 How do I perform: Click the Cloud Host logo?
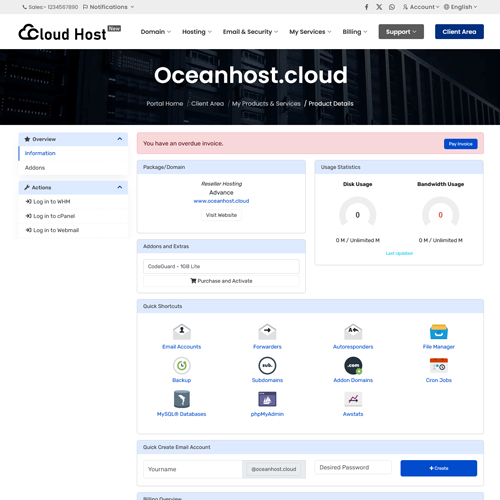click(x=69, y=33)
